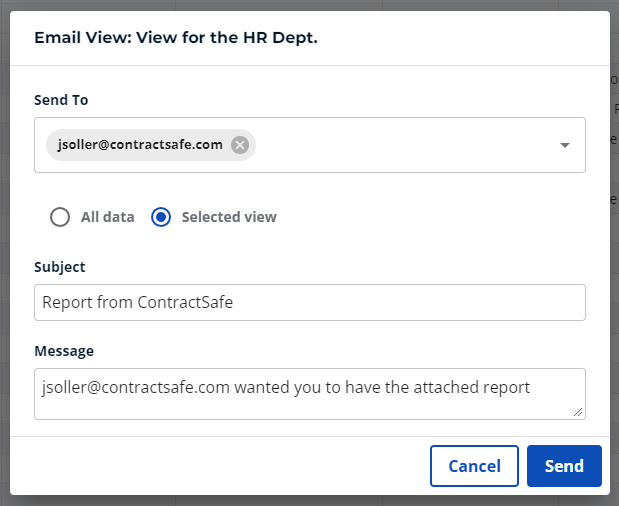Screen dimensions: 619x506
Task: Click the jsoller@contractsafe.com recipient chip text
Action: (x=140, y=144)
